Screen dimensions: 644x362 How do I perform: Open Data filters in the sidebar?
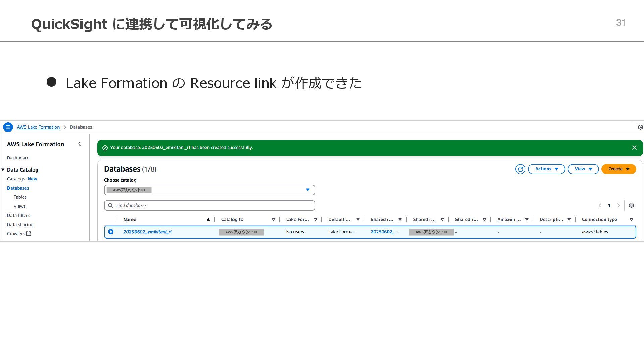tap(18, 215)
